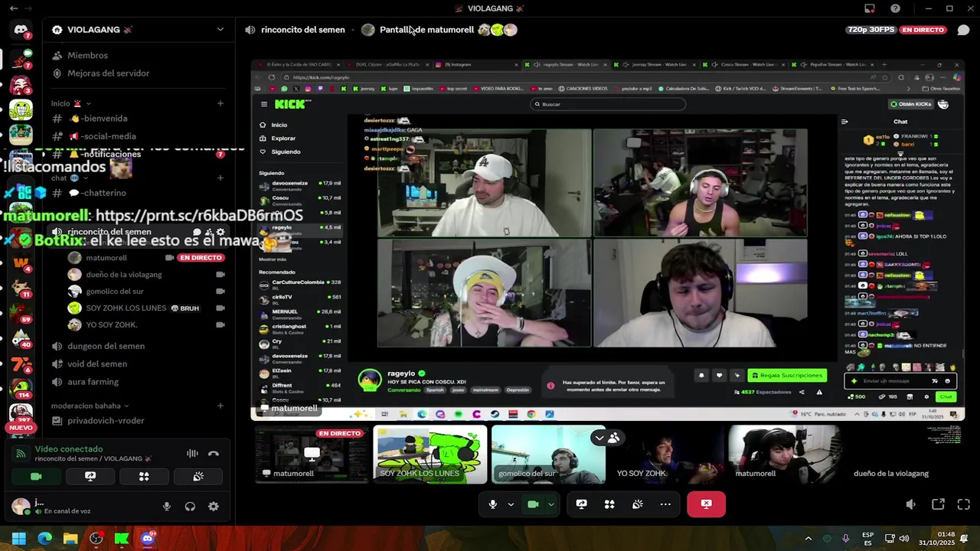The width and height of the screenshot is (980, 551).
Task: Share screen from voice connection panel
Action: click(90, 476)
